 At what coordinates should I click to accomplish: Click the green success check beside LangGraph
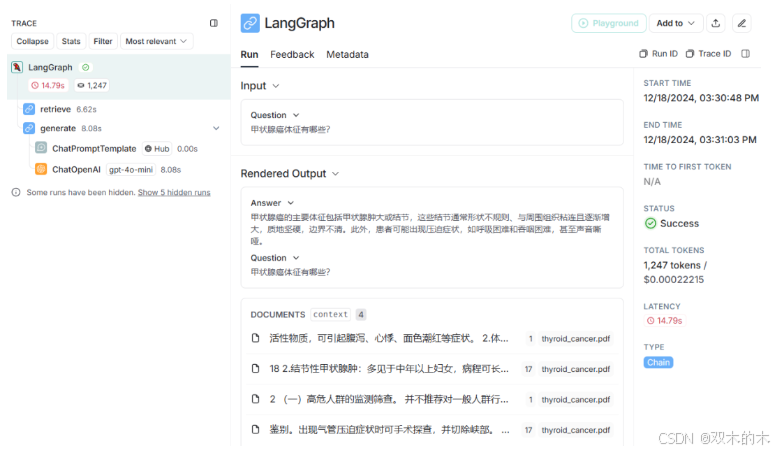coord(86,67)
